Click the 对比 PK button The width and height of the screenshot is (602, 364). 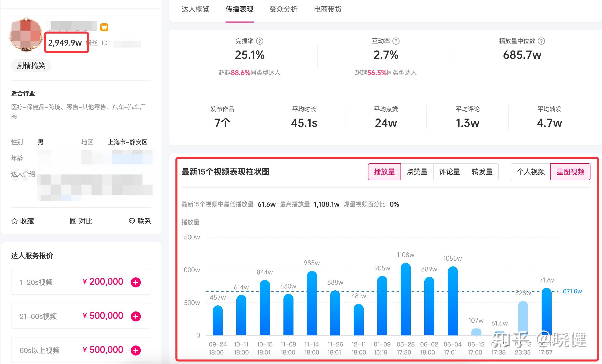[81, 221]
